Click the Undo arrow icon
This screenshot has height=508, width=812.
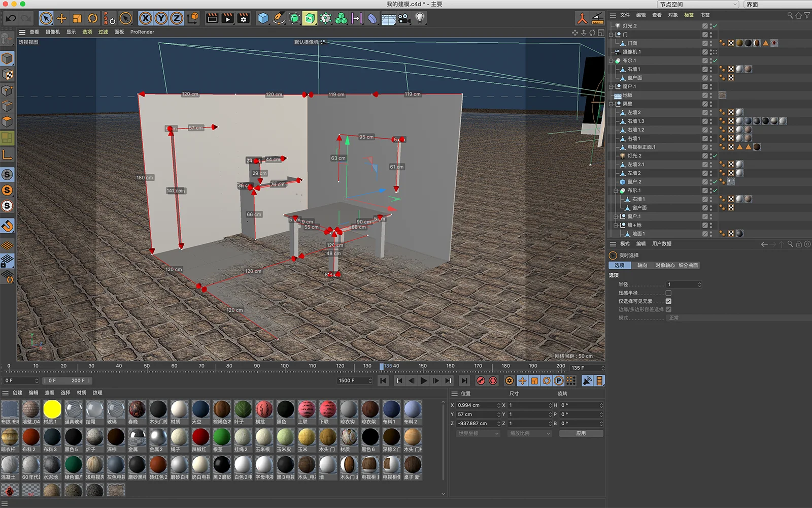coord(11,19)
